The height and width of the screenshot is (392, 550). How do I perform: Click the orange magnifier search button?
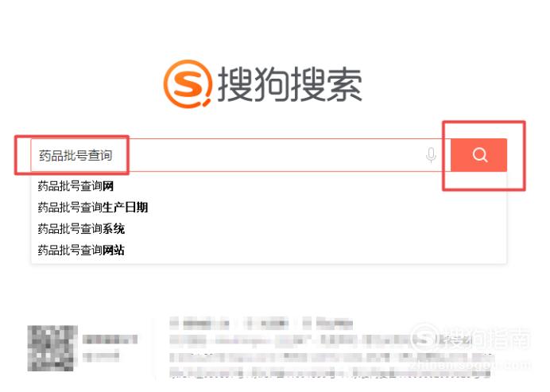pos(478,155)
